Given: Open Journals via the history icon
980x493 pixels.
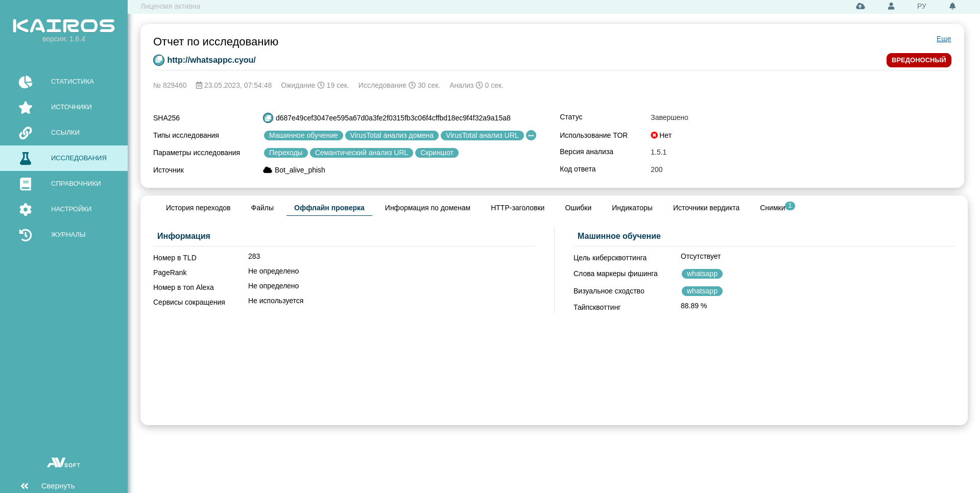Looking at the screenshot, I should 26,235.
